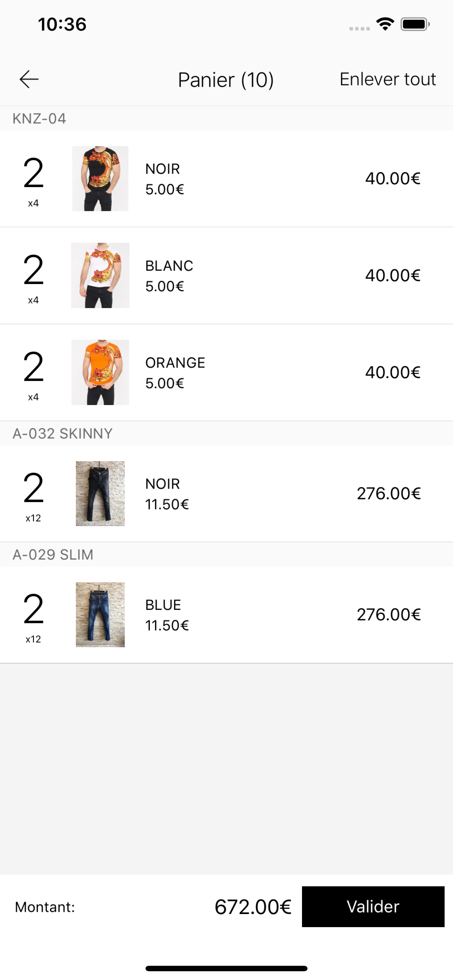The height and width of the screenshot is (980, 453).
Task: Tap the back arrow icon
Action: [29, 79]
